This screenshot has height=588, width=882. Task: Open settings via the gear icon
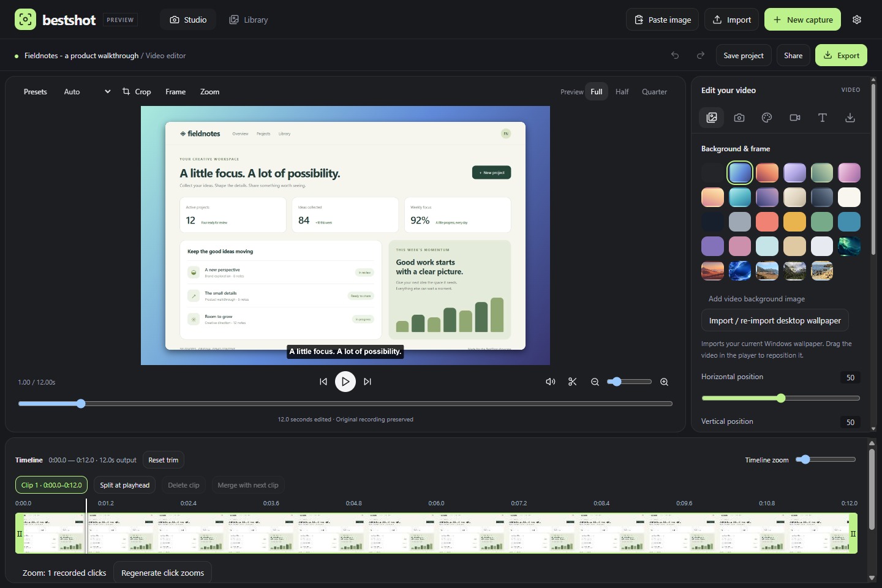[857, 20]
